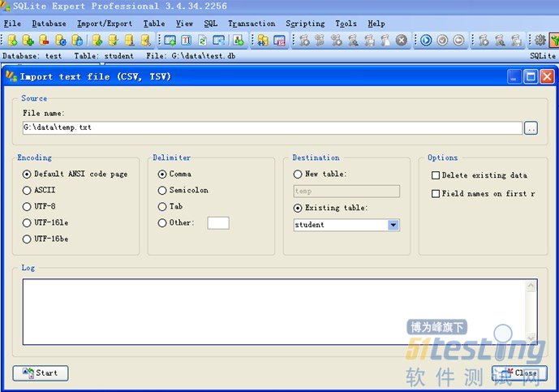Select Comma as delimiter
The height and width of the screenshot is (392, 559).
tap(174, 174)
